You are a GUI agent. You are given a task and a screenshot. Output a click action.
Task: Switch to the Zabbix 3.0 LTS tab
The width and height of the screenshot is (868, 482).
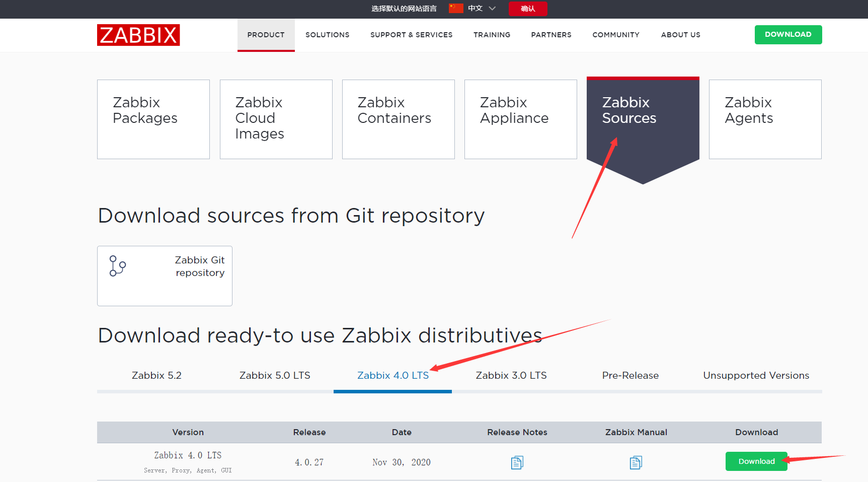(511, 375)
